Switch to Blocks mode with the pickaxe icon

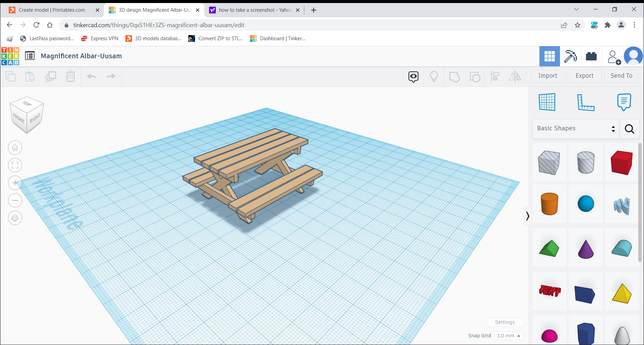tap(571, 56)
